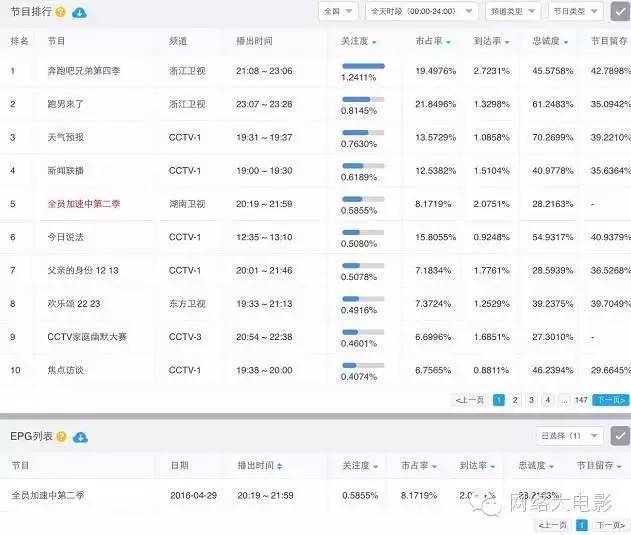Screen dimensions: 631x535
Task: Sort ranking table by 市占率
Action: [x=433, y=41]
